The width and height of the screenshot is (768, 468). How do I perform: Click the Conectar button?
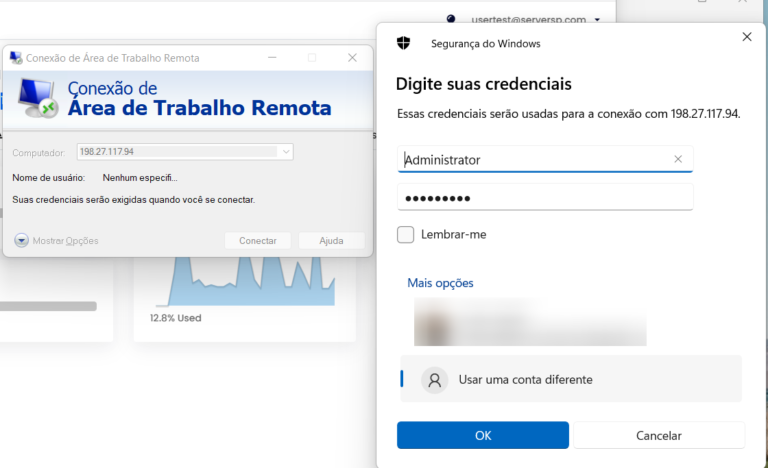tap(258, 241)
